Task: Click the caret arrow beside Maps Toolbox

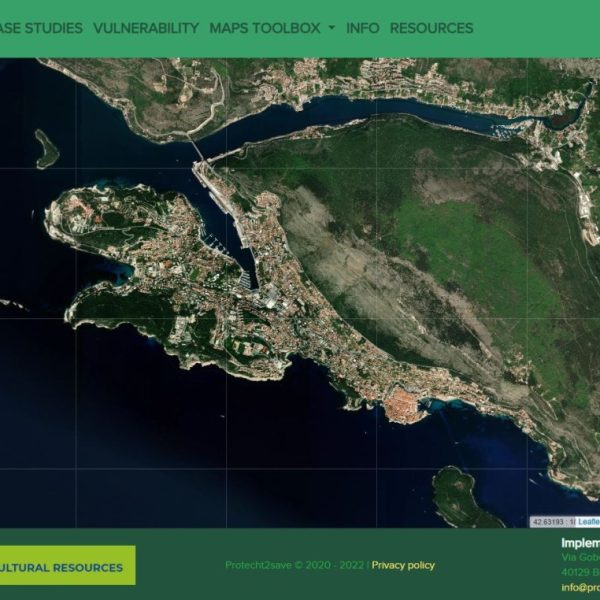Action: 331,29
